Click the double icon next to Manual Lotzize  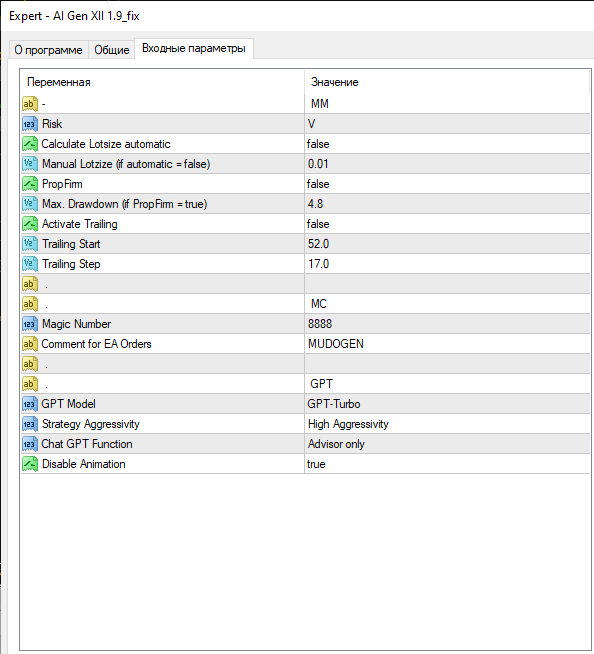(30, 164)
